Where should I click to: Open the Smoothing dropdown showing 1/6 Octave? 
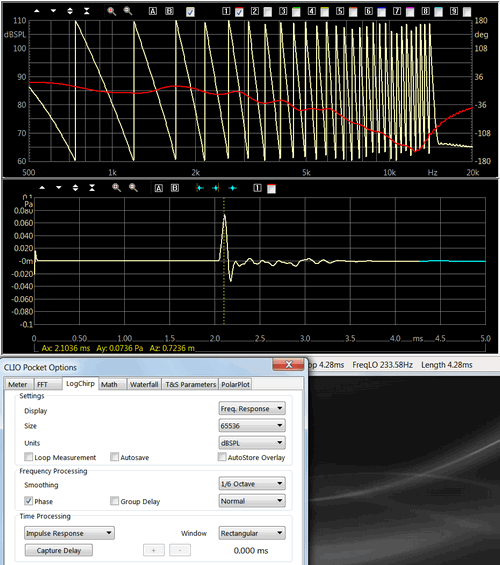click(252, 484)
